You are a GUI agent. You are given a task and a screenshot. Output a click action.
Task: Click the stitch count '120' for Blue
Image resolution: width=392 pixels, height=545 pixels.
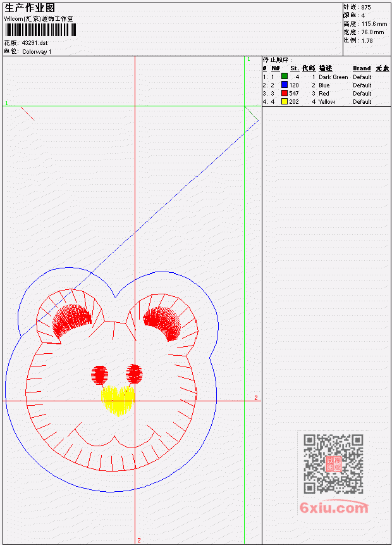coord(294,85)
